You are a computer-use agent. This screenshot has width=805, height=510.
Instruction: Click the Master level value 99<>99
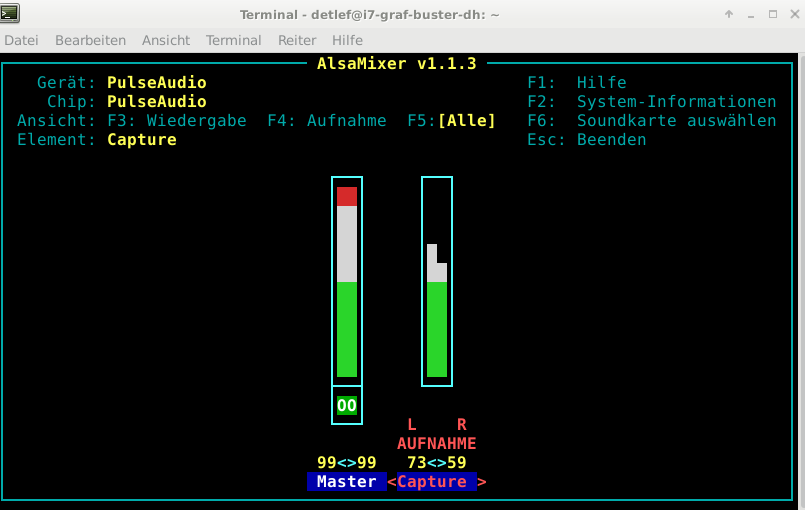347,462
